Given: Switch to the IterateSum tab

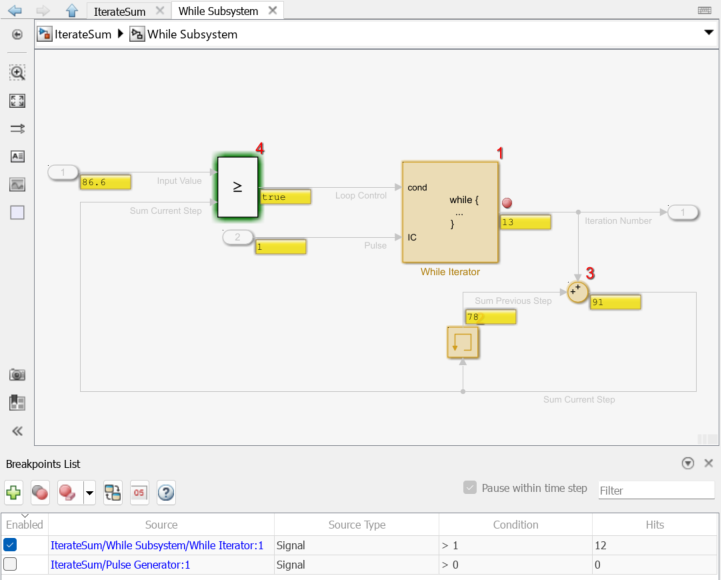Looking at the screenshot, I should 118,11.
